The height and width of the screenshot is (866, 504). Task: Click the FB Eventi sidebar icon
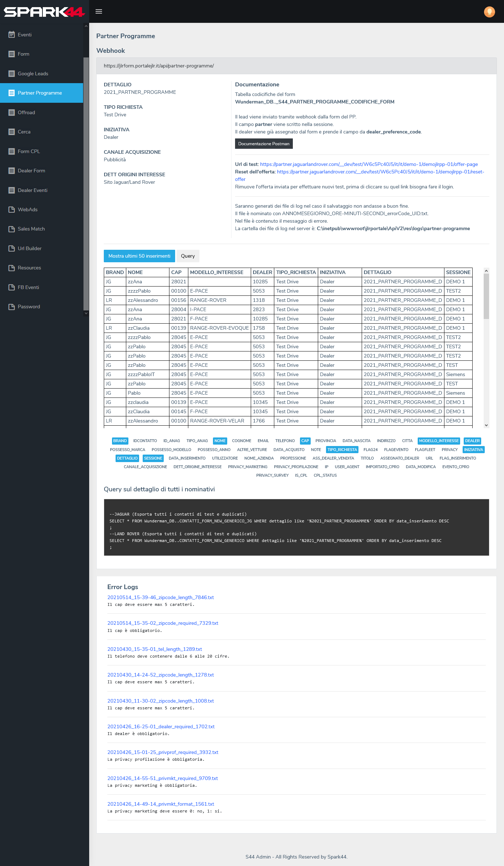coord(11,287)
